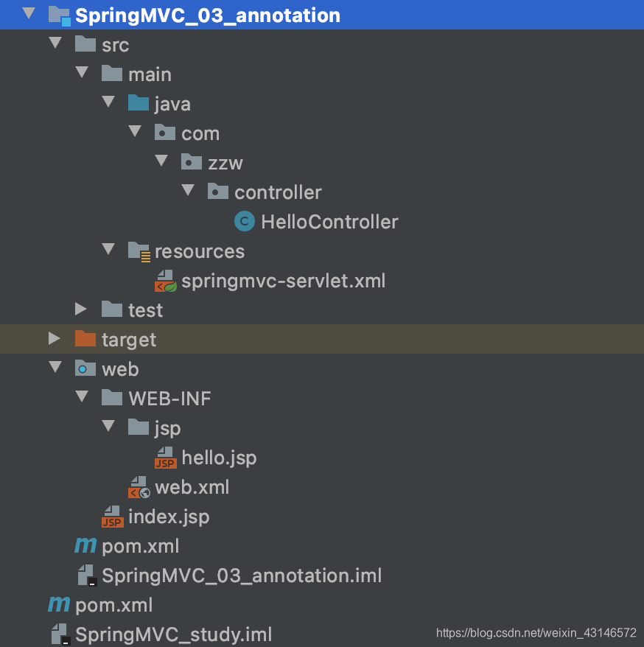Select the outer pom.xml file
Viewport: 644px width, 647px height.
click(x=114, y=605)
